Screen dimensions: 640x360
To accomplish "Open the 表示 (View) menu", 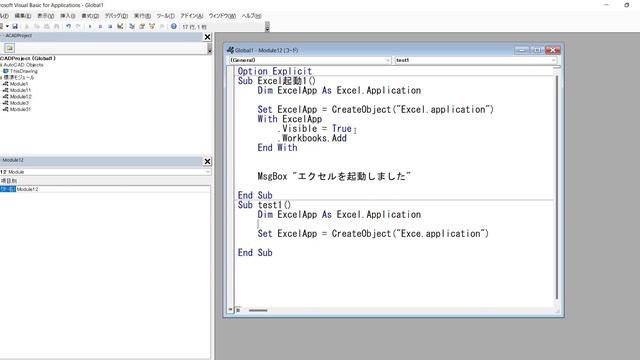I will click(x=46, y=16).
